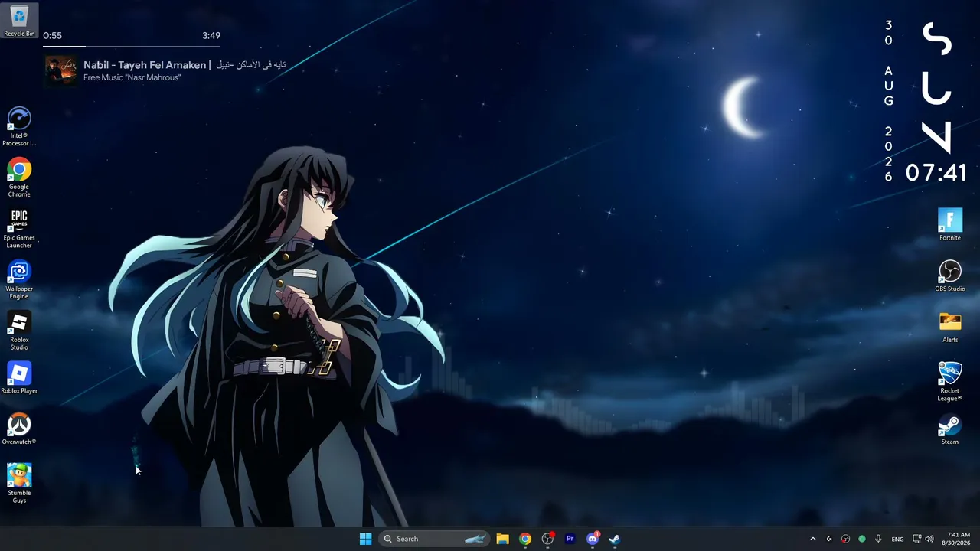The width and height of the screenshot is (980, 551).
Task: Select the Roblox Player shortcut
Action: 19,378
